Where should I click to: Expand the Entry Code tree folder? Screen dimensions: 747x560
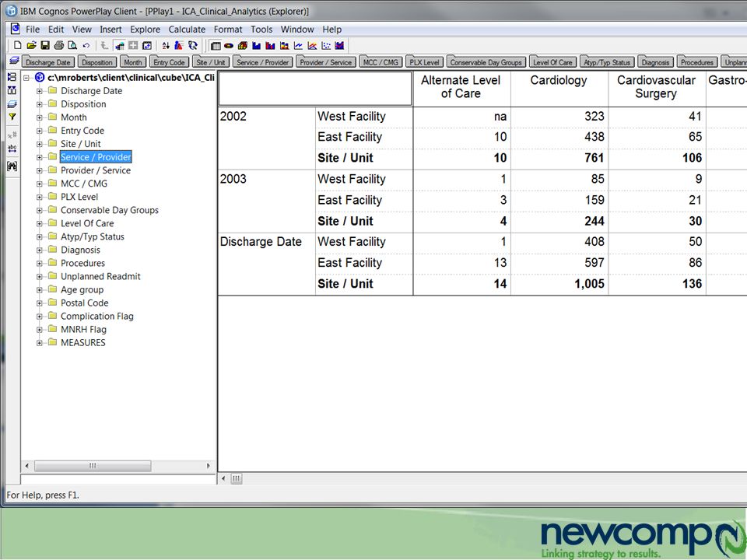point(40,131)
